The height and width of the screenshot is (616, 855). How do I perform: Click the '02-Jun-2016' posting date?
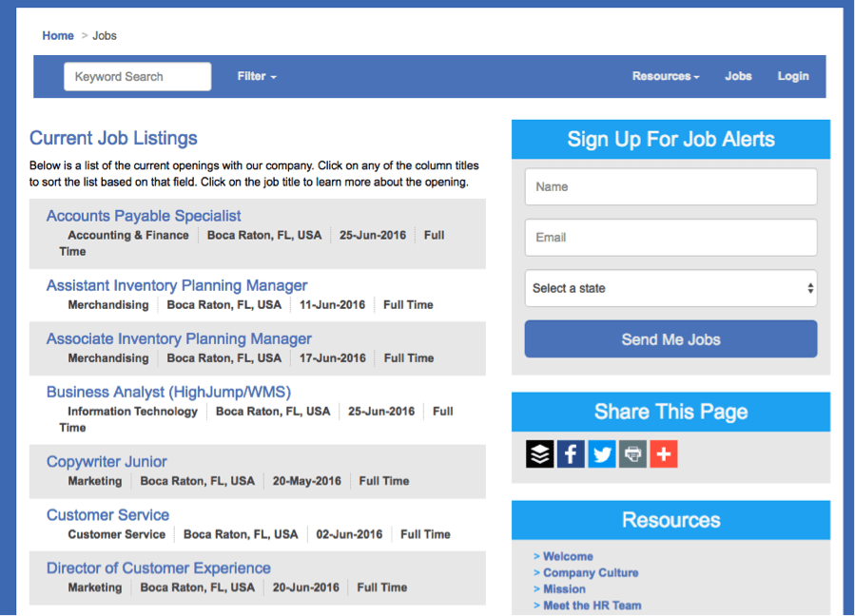[350, 534]
